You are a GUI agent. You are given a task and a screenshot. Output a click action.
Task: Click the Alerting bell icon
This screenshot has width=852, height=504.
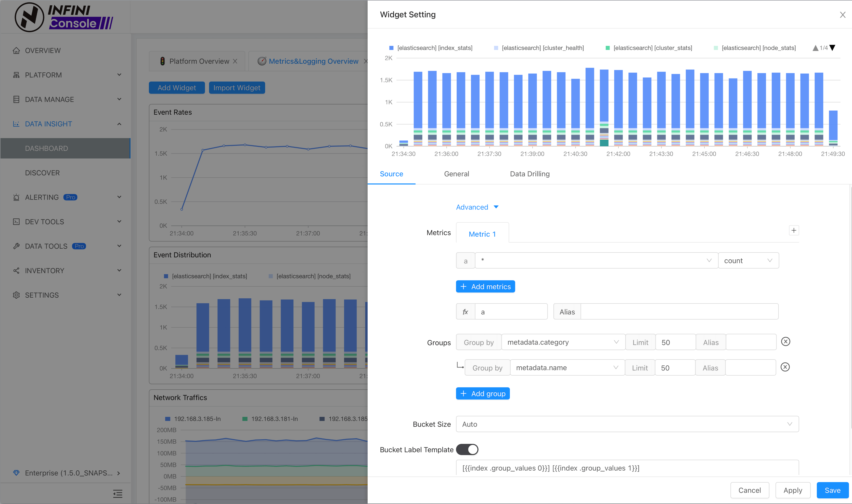pyautogui.click(x=16, y=197)
